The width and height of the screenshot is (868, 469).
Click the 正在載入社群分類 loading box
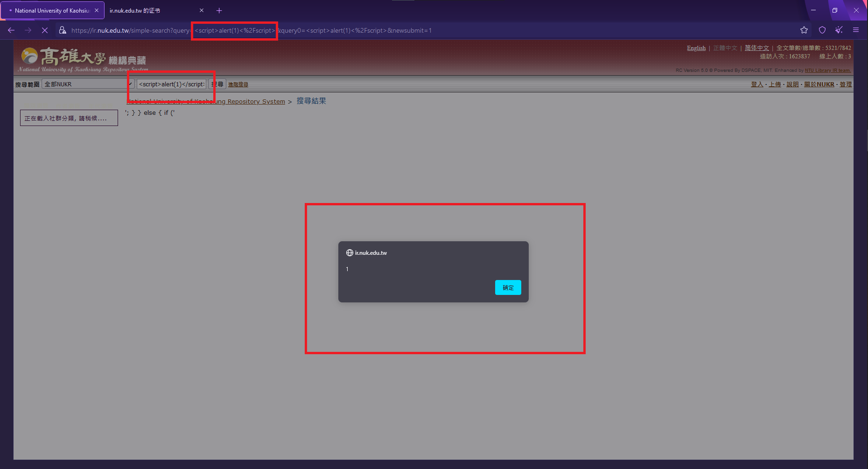[69, 118]
